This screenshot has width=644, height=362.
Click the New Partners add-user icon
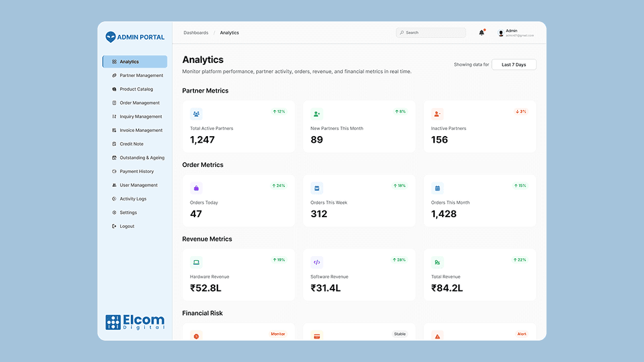tap(317, 114)
